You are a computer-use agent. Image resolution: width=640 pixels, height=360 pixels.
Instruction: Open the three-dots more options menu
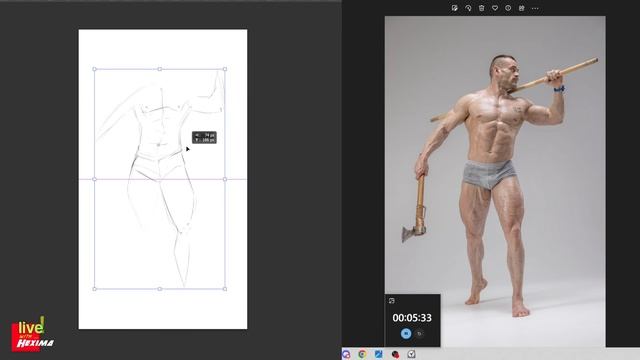coord(535,8)
